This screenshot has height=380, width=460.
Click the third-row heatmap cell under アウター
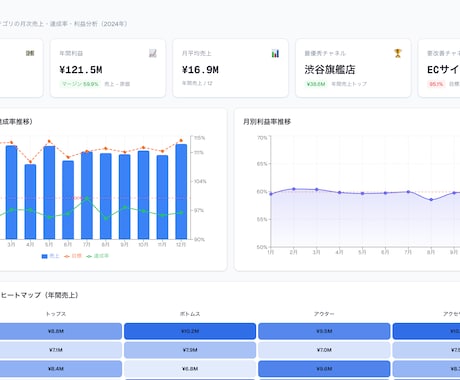324,369
